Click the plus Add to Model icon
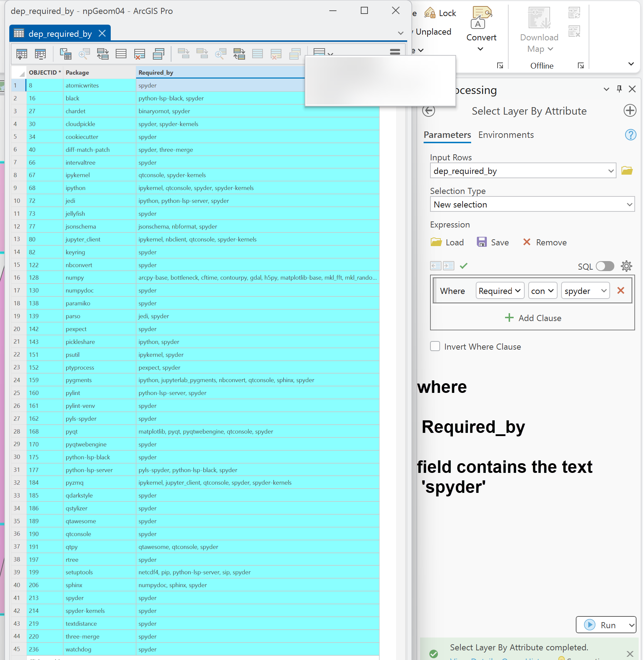Screen dimensions: 644x660 coord(630,111)
